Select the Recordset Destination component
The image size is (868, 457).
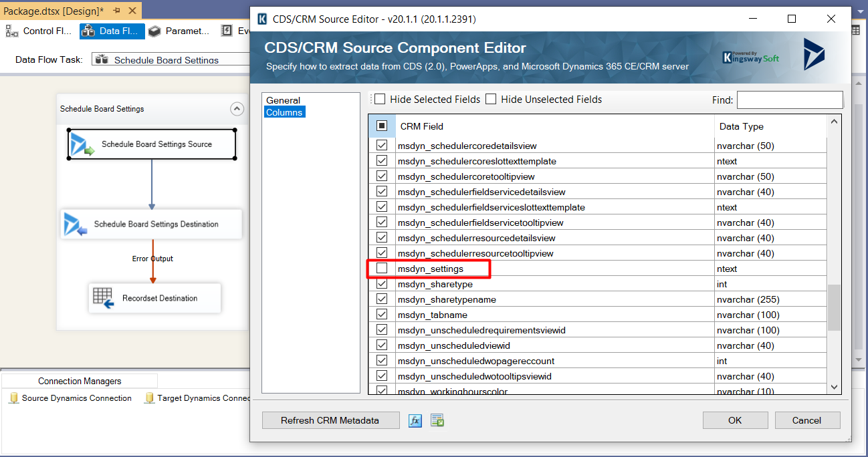pyautogui.click(x=154, y=298)
